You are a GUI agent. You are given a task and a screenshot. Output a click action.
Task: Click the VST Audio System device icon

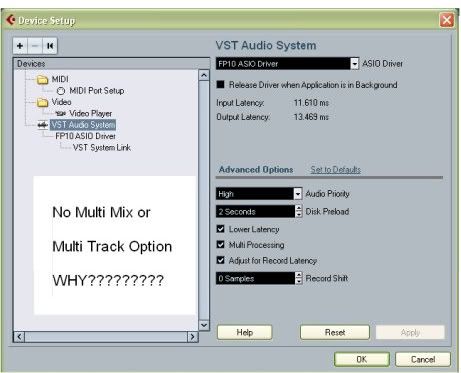(x=43, y=125)
